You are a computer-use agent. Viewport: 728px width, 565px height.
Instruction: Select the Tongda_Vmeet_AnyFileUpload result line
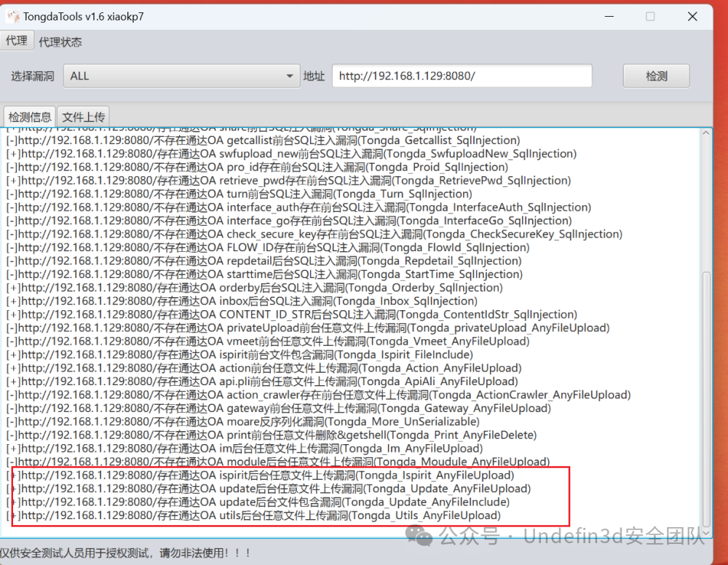(x=268, y=341)
